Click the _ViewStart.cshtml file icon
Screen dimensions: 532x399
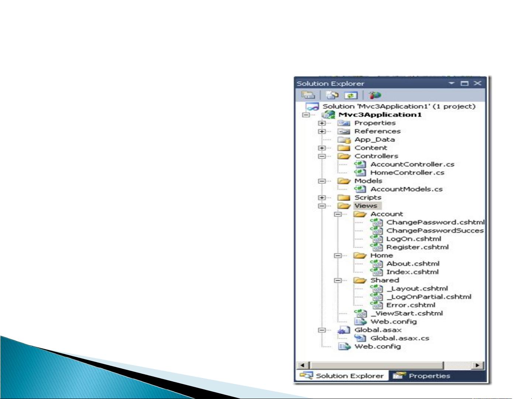[360, 313]
